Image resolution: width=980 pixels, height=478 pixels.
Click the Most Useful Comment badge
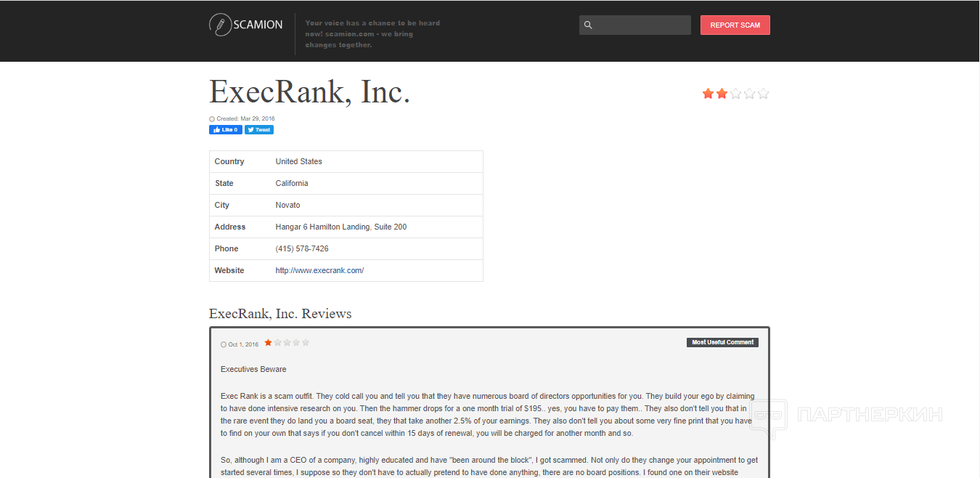722,342
